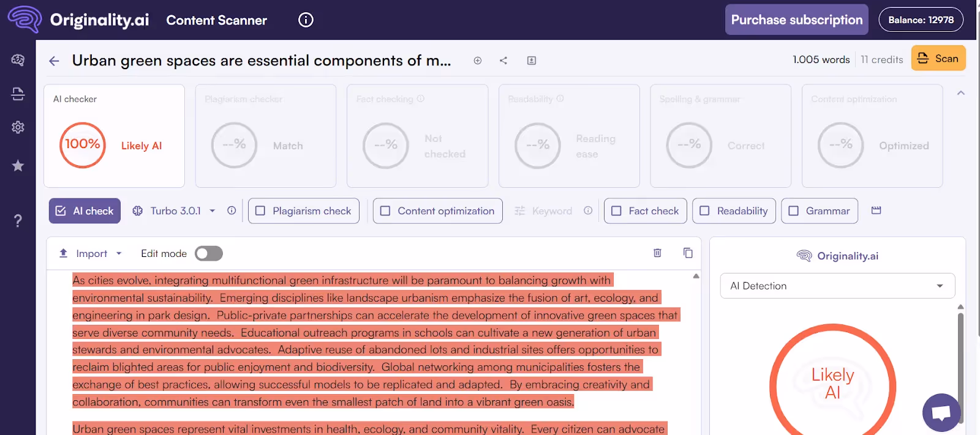The width and height of the screenshot is (980, 435).
Task: Click the Turbo model info icon
Action: point(232,210)
